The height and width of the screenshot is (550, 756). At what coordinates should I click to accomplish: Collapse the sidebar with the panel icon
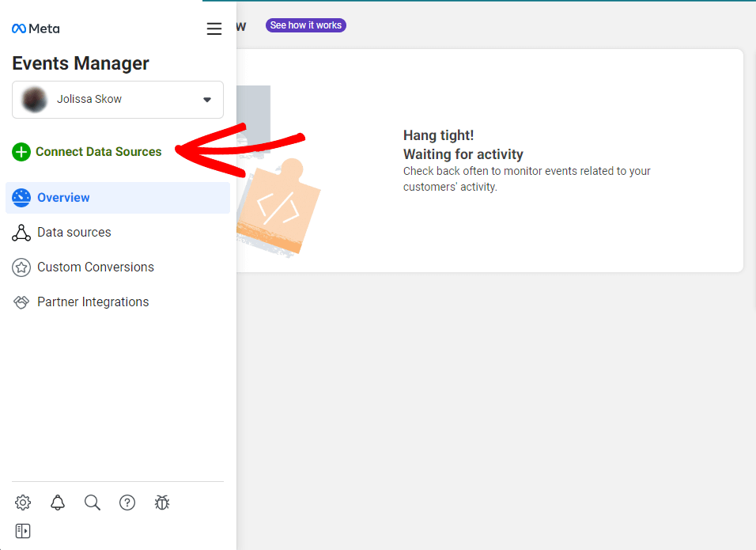pos(23,530)
